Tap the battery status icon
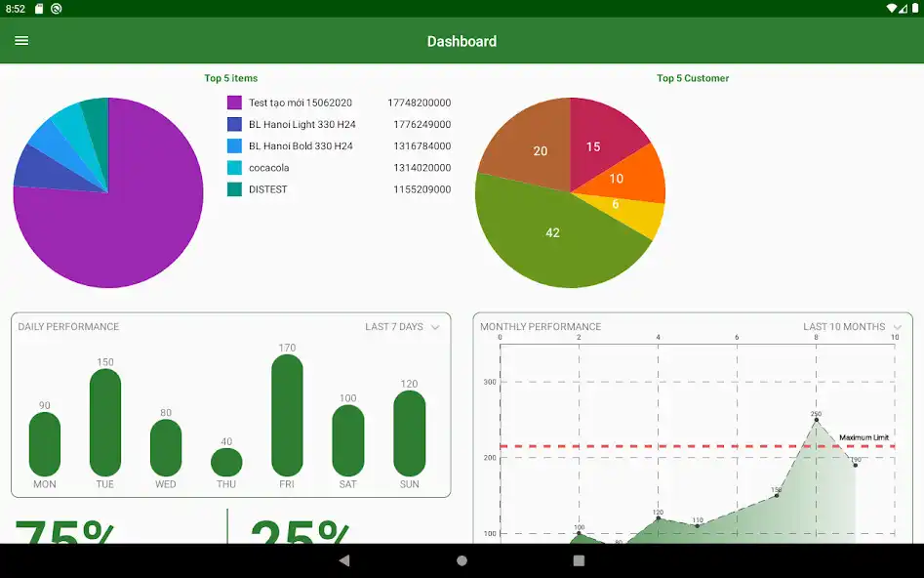The image size is (924, 578). tap(915, 8)
